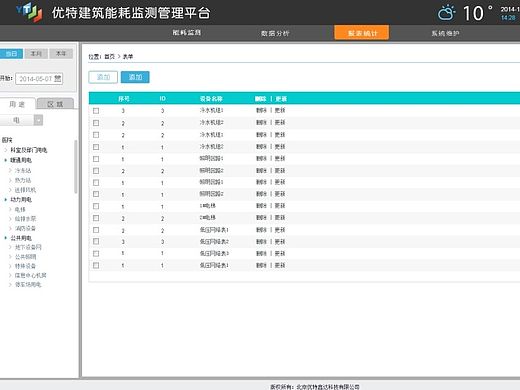Switch the sidebar to the 用途 tab
The width and height of the screenshot is (520, 390).
[17, 104]
